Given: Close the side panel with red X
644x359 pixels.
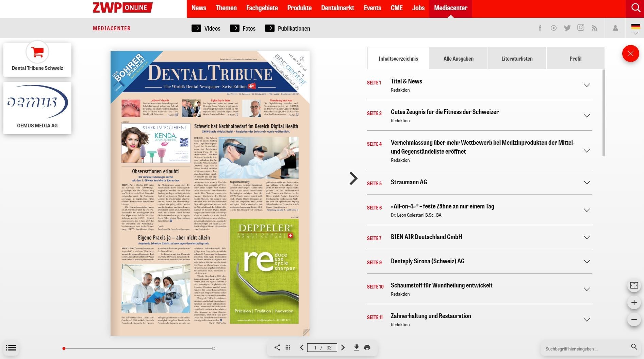Looking at the screenshot, I should click(630, 53).
